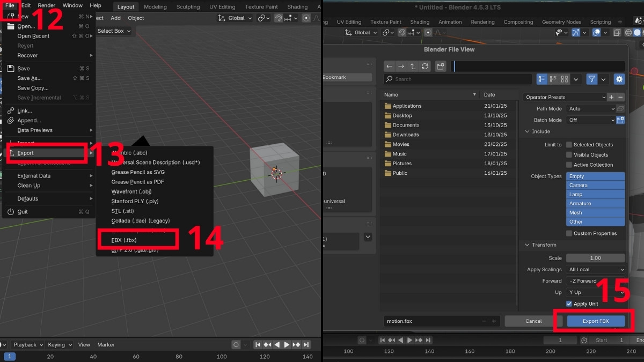
Task: Uncheck the Apply Unit checkbox
Action: [569, 304]
